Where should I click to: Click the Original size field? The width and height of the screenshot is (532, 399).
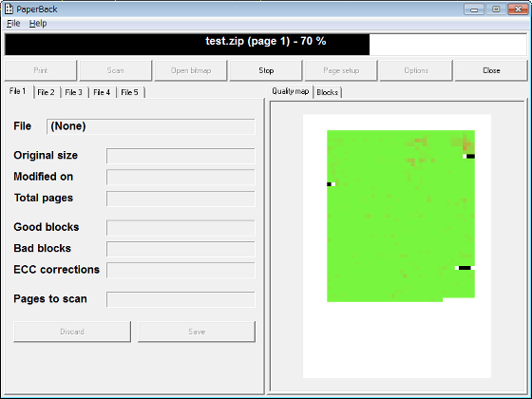pyautogui.click(x=180, y=156)
